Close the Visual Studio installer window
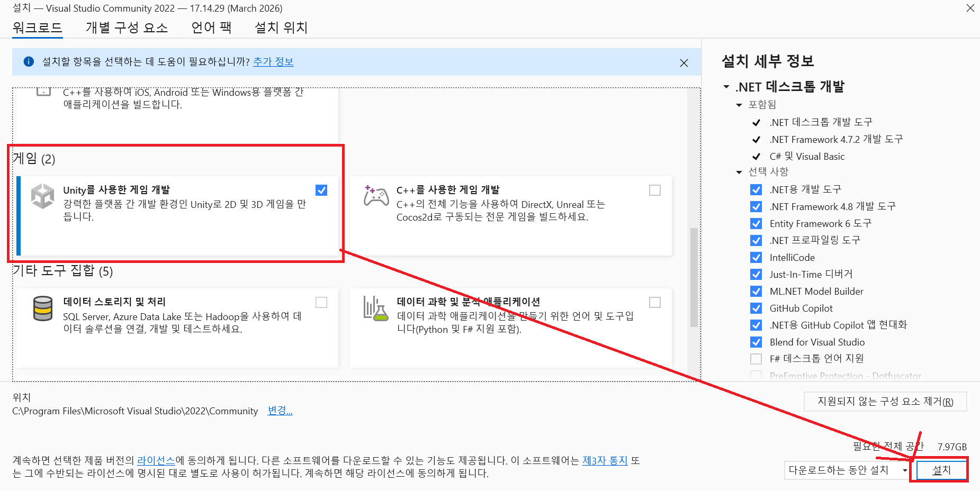Image resolution: width=980 pixels, height=491 pixels. click(970, 8)
